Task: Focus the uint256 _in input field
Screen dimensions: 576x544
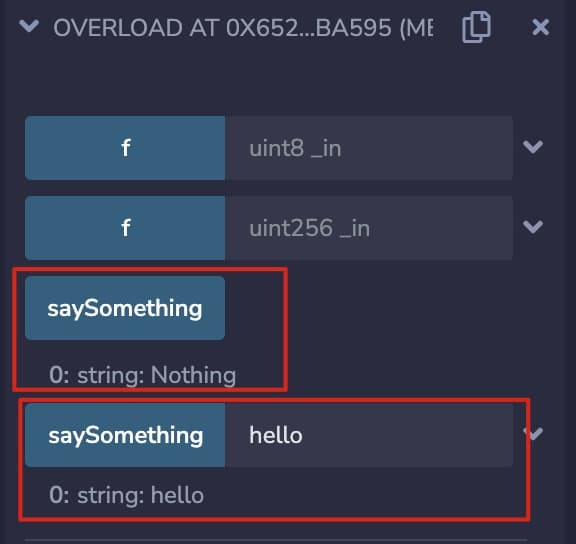Action: tap(369, 228)
